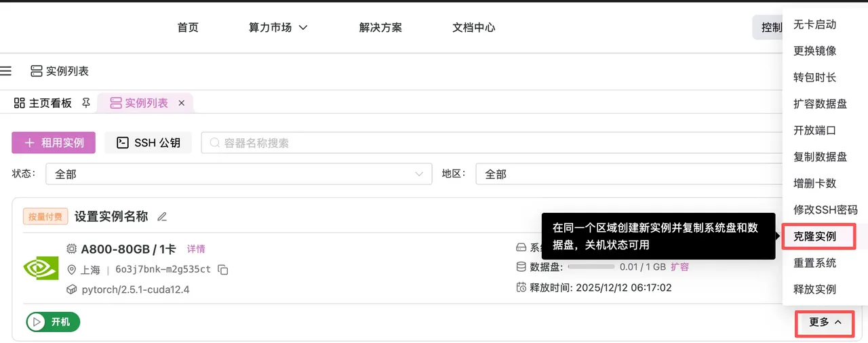Collapse the 更多 actions menu

[x=825, y=322]
